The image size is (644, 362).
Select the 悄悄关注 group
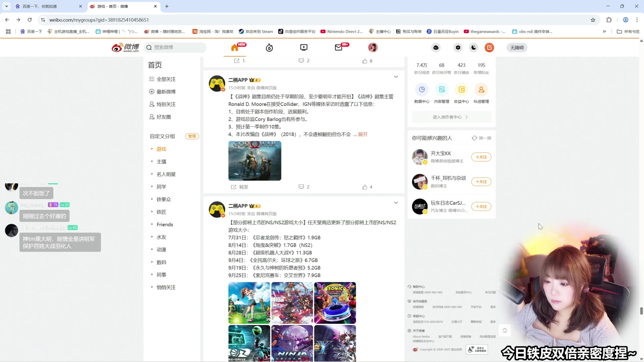[x=166, y=287]
